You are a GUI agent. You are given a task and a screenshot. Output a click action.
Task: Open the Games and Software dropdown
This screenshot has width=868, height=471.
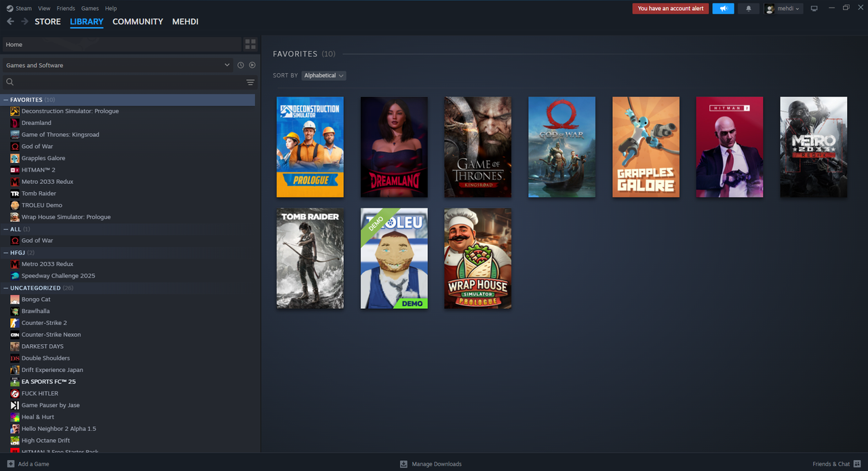pos(117,65)
